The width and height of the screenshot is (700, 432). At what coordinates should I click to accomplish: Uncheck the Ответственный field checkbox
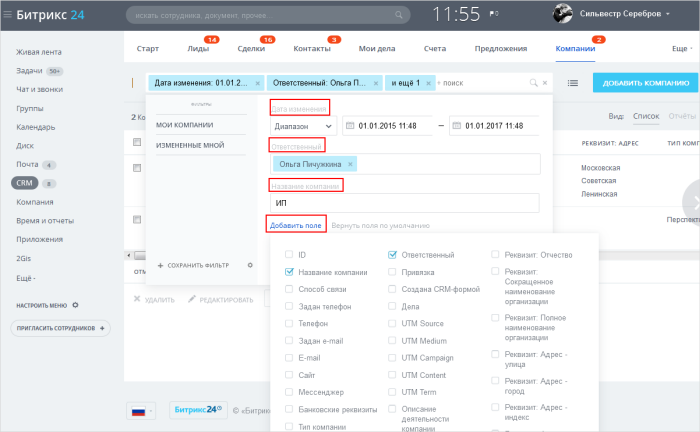392,255
